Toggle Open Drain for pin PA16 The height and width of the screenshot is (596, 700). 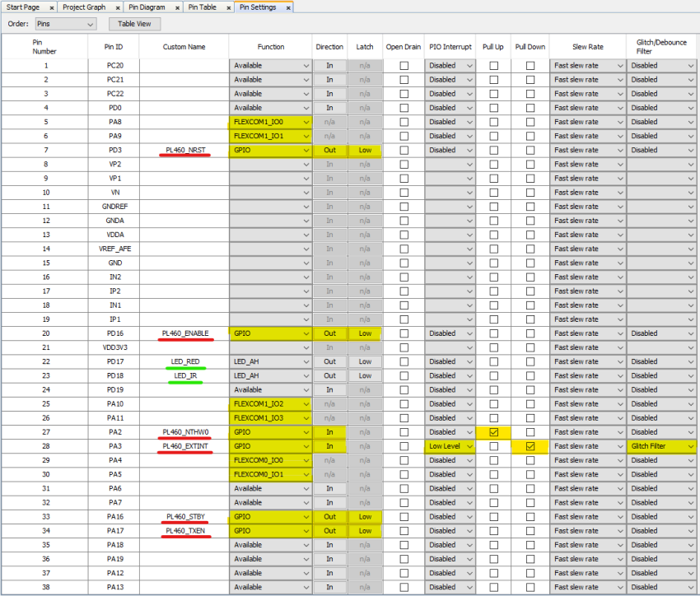click(404, 517)
